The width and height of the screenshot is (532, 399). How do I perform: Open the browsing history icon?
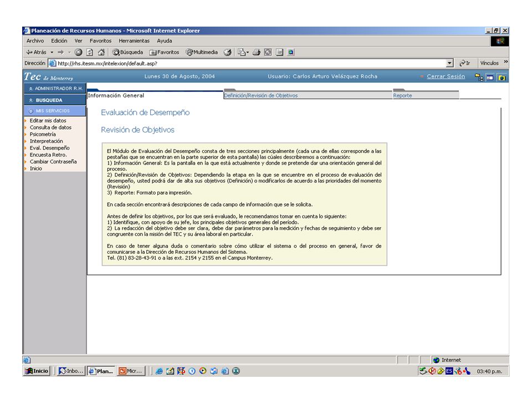(x=228, y=52)
